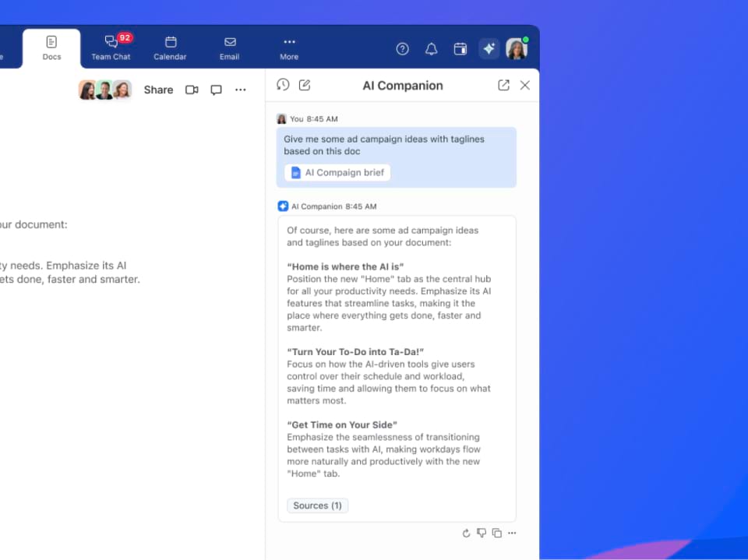Open response more actions ellipsis

click(x=512, y=534)
